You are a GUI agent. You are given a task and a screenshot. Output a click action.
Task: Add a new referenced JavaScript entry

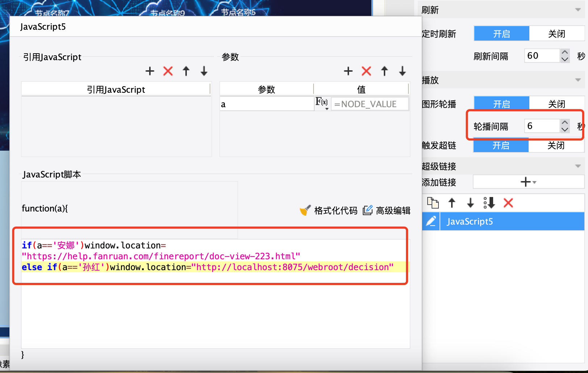coord(150,71)
